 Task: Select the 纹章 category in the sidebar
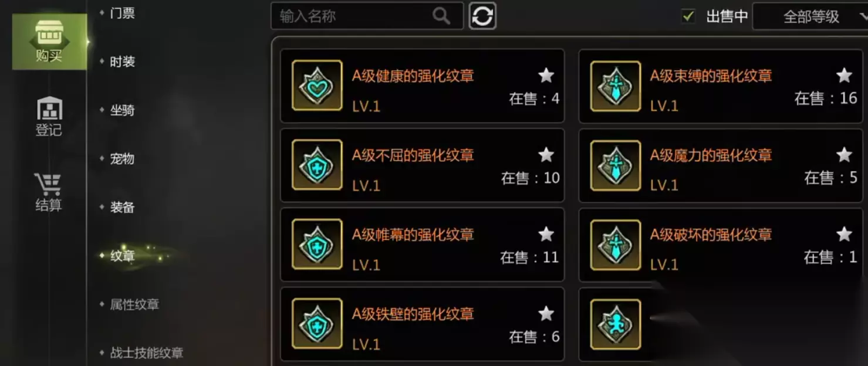[x=123, y=256]
